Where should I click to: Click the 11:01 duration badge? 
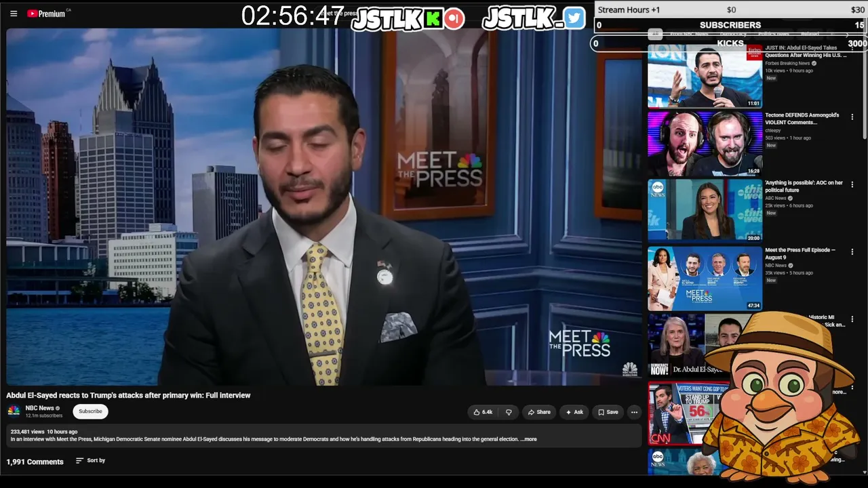click(753, 103)
